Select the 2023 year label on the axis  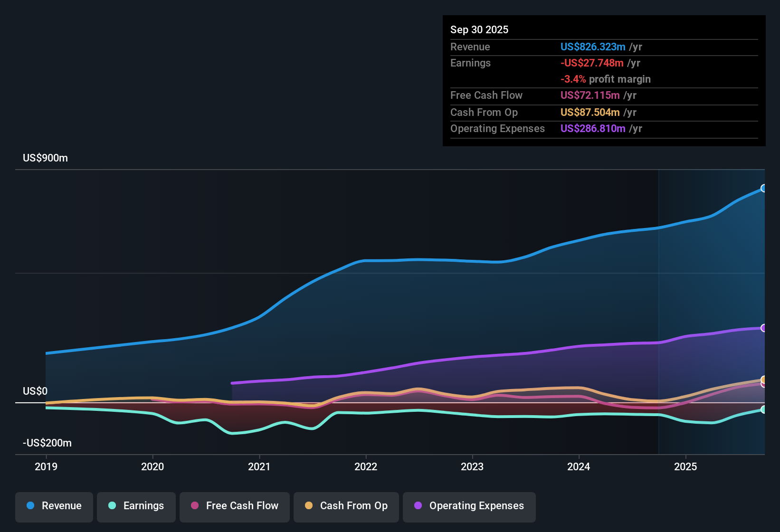tap(472, 467)
